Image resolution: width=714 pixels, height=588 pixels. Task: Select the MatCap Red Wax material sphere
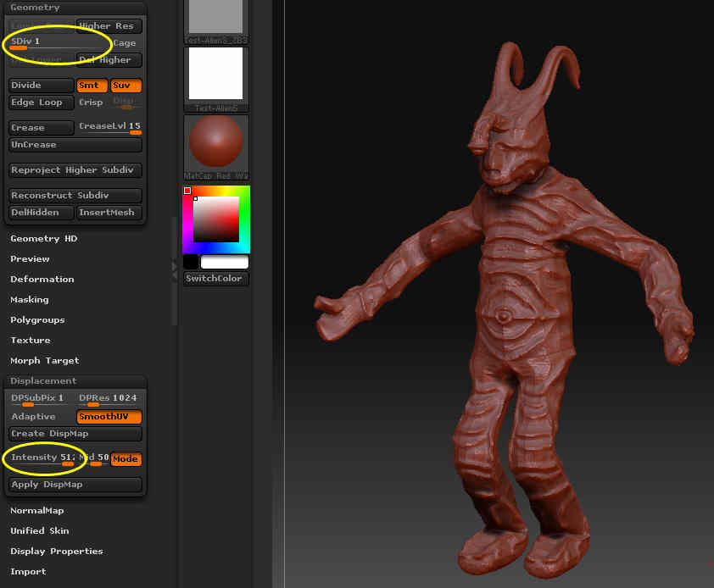click(216, 141)
